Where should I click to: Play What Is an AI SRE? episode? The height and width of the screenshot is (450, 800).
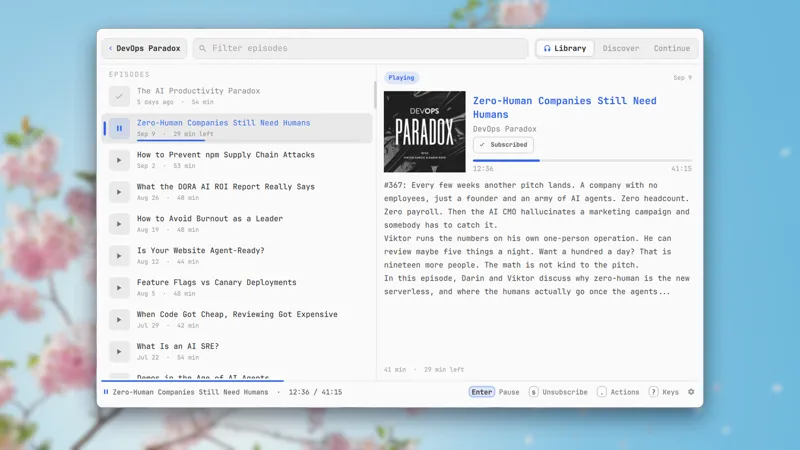[x=119, y=352]
